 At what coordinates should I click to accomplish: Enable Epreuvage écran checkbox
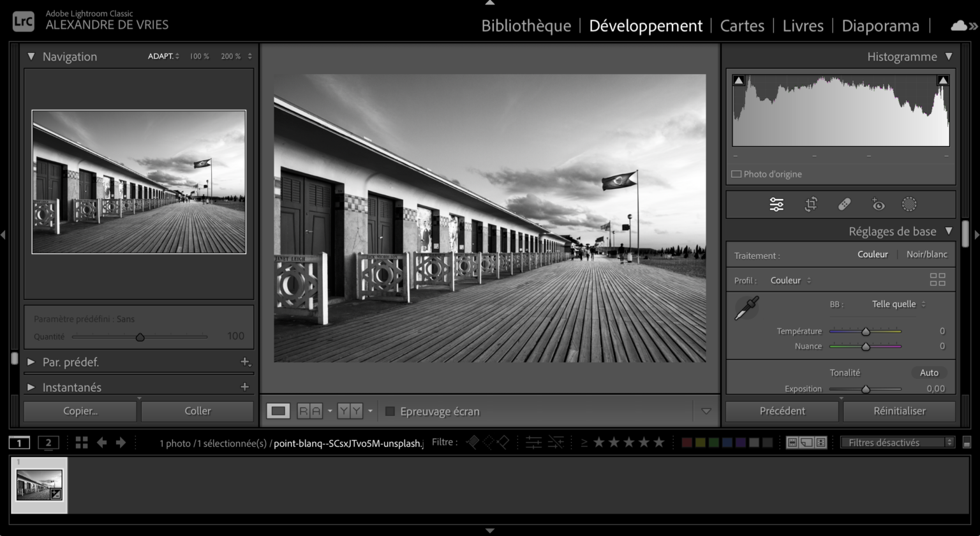(390, 412)
